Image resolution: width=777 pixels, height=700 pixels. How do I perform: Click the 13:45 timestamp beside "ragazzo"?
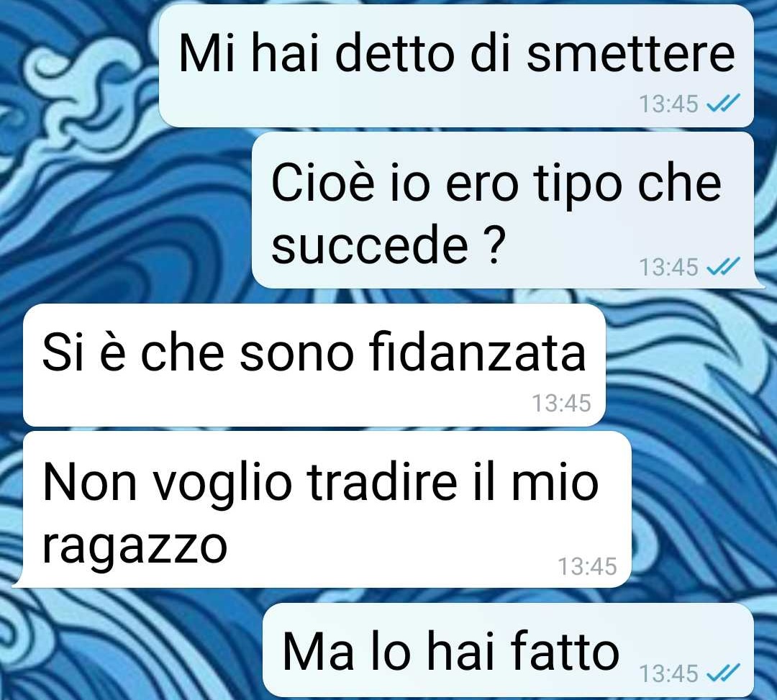[x=587, y=566]
